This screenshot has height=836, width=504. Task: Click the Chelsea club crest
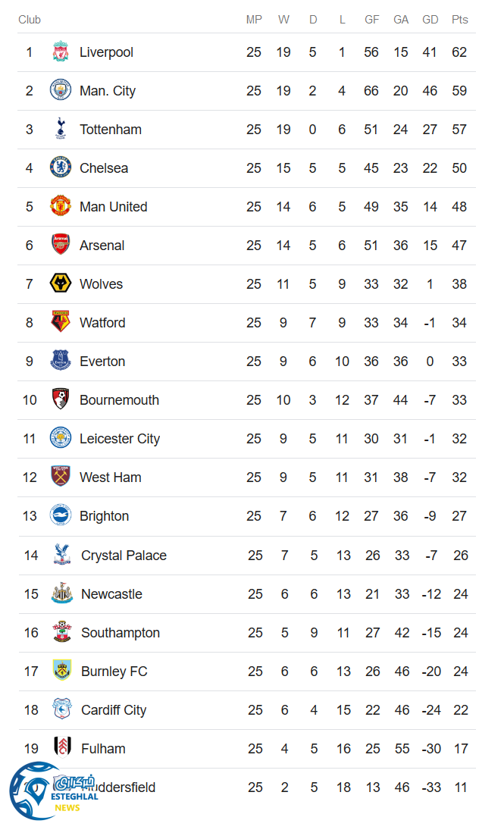tap(61, 168)
